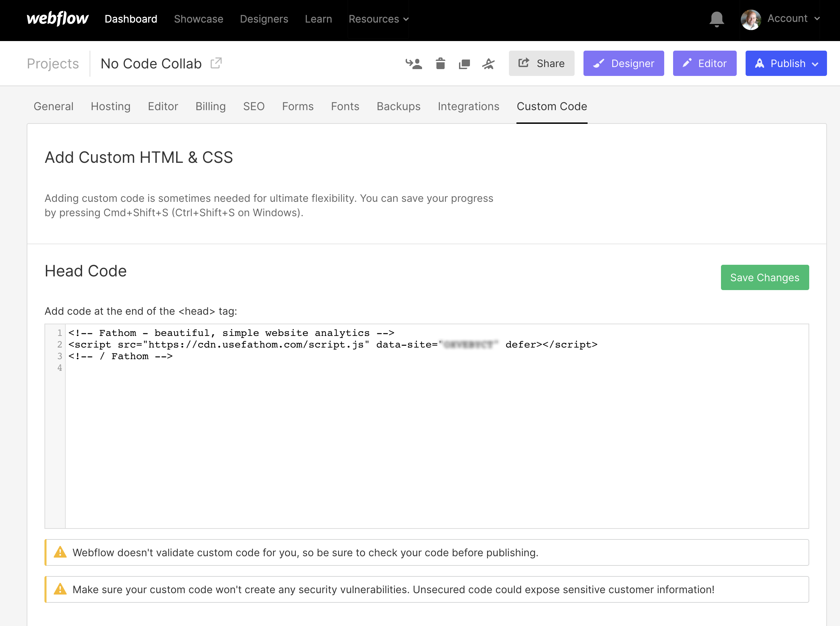Select the Custom Code tab
840x626 pixels.
[552, 106]
